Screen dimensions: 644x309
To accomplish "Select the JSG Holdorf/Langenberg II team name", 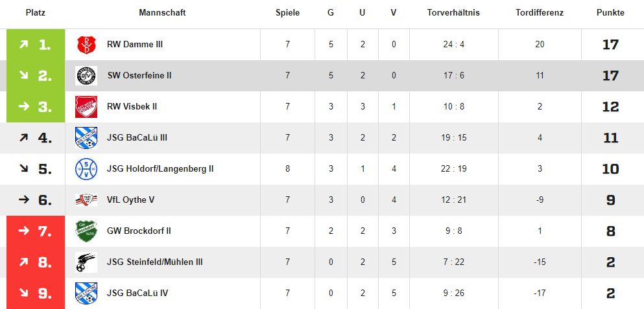I will 160,169.
